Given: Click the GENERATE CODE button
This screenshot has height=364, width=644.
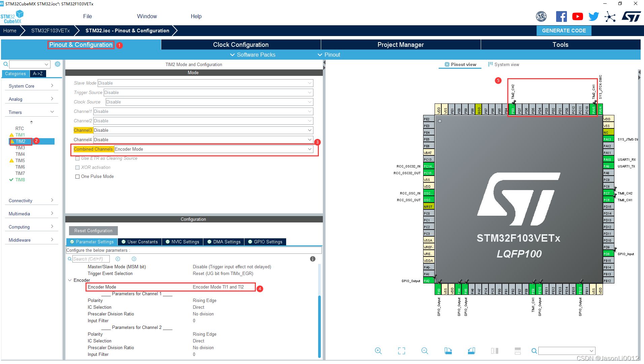Looking at the screenshot, I should 564,30.
